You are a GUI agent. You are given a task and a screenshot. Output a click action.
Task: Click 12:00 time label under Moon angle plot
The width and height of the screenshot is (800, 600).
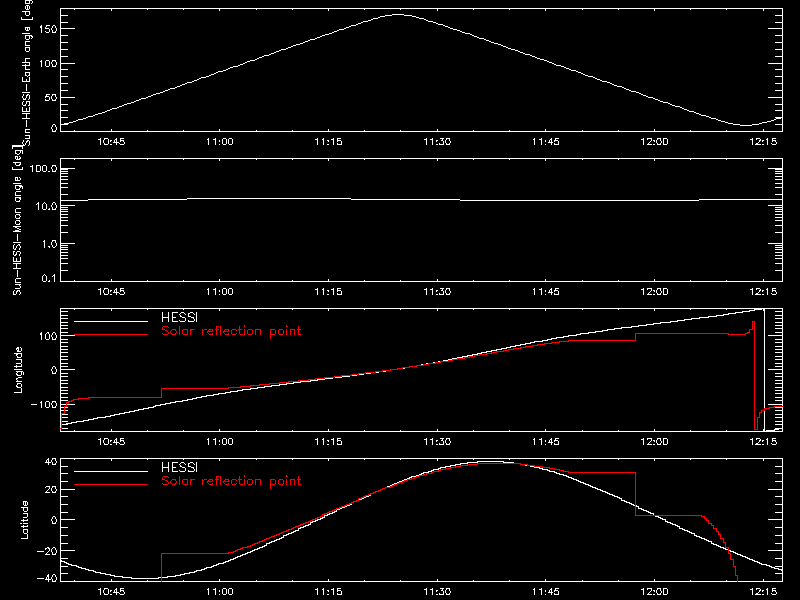pos(655,292)
